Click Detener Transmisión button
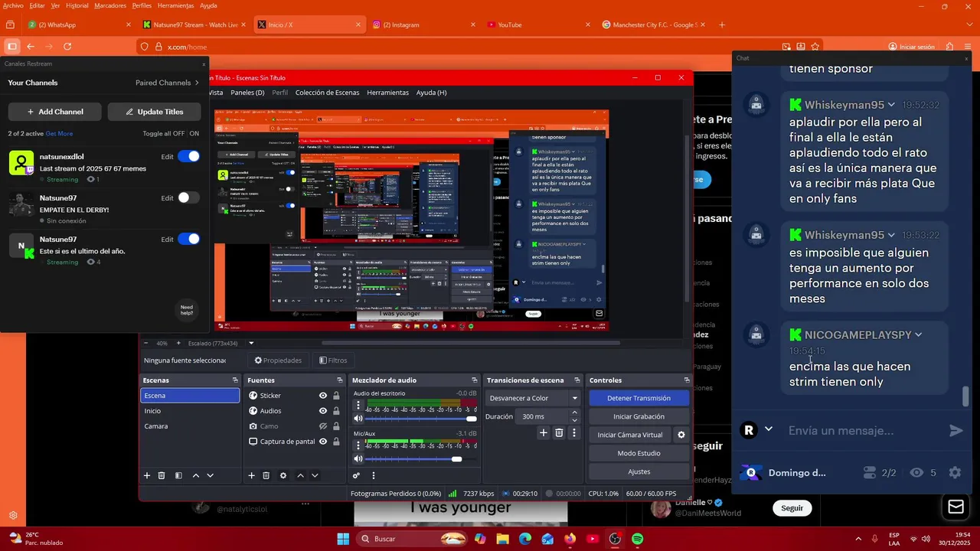The image size is (980, 551). click(639, 398)
